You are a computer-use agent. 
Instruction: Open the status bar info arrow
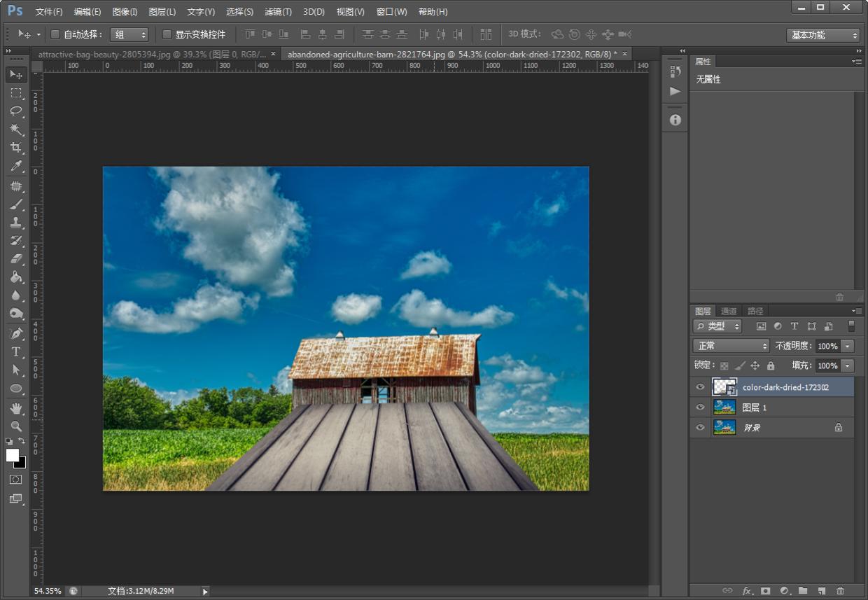pos(205,592)
